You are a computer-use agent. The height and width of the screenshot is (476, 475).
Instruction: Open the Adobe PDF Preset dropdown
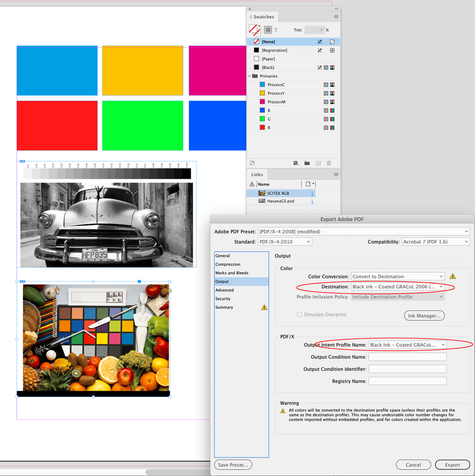click(364, 232)
